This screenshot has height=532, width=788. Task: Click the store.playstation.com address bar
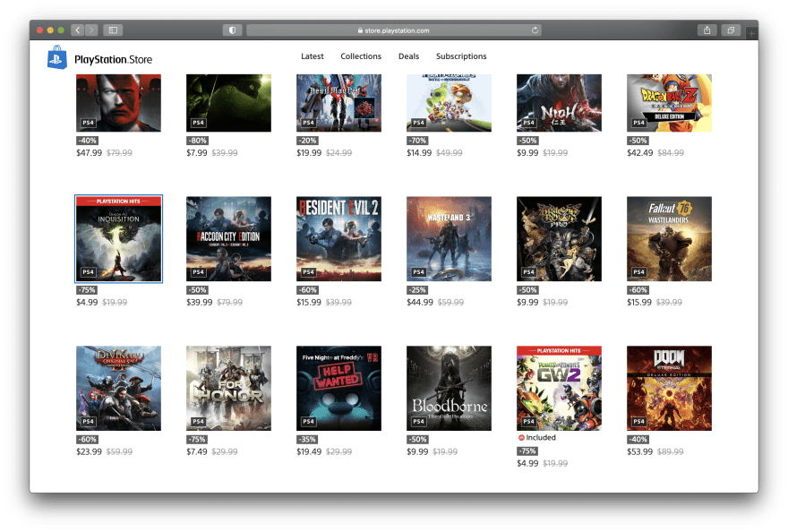(x=394, y=30)
